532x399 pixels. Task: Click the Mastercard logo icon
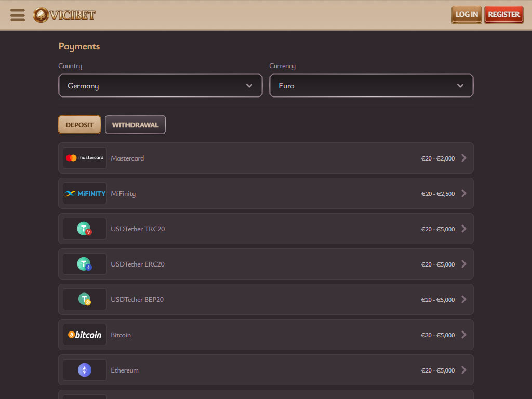pyautogui.click(x=85, y=158)
